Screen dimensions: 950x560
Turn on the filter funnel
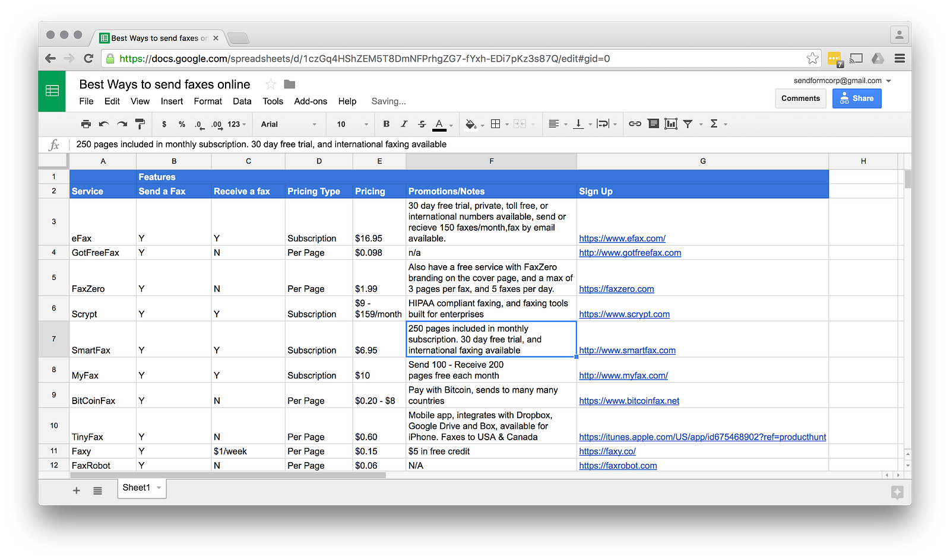[688, 124]
